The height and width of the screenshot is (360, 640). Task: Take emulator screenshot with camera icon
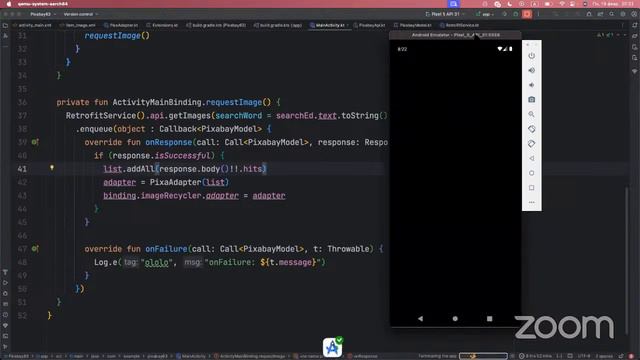tap(531, 100)
